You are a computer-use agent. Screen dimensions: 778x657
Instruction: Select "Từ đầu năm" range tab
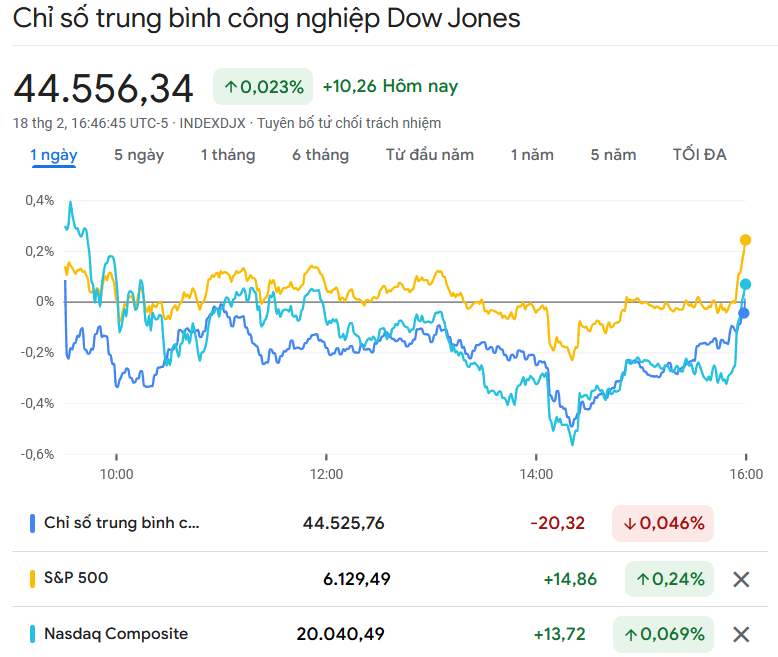click(430, 155)
